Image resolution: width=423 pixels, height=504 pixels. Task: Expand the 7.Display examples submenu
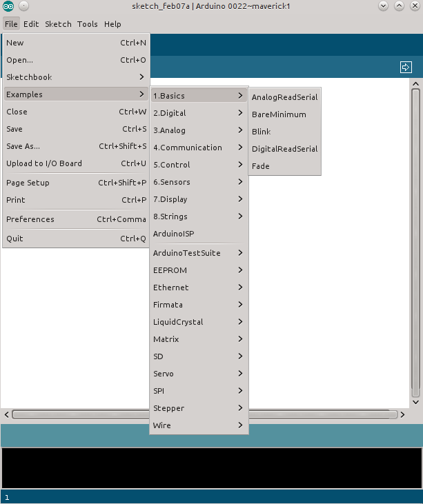199,199
